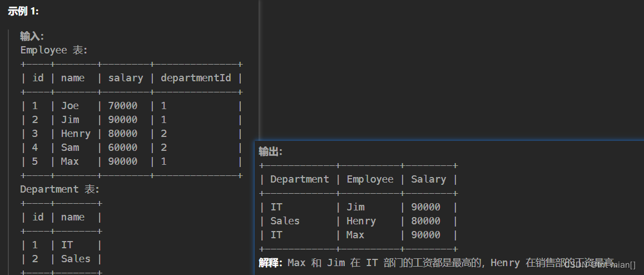
Task: Click the bold "解释:" label
Action: 271,263
